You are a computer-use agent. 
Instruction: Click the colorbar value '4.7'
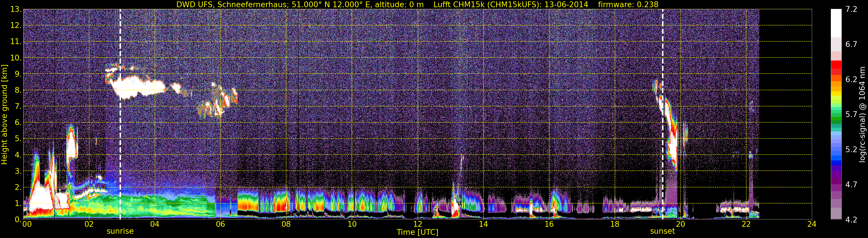(x=851, y=185)
